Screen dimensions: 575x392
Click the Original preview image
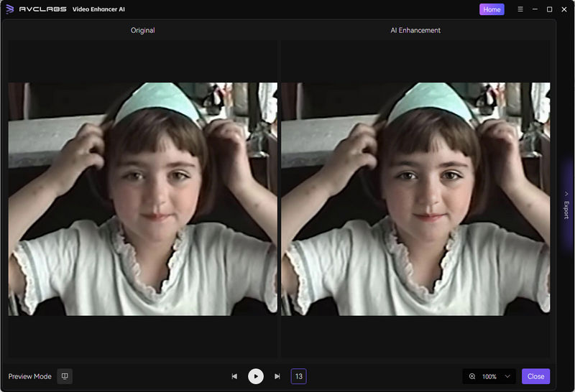click(x=142, y=199)
